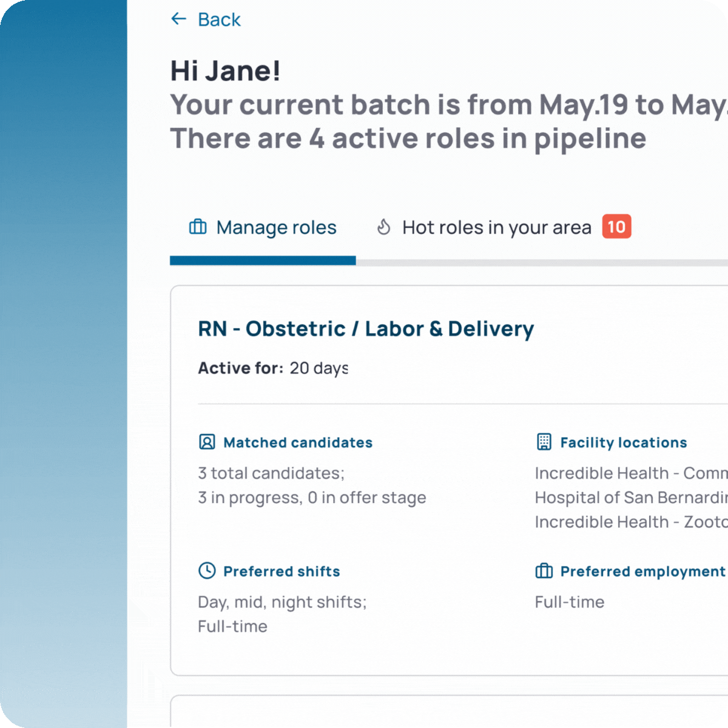728x728 pixels.
Task: Select the Matched candidates heading
Action: click(x=297, y=443)
